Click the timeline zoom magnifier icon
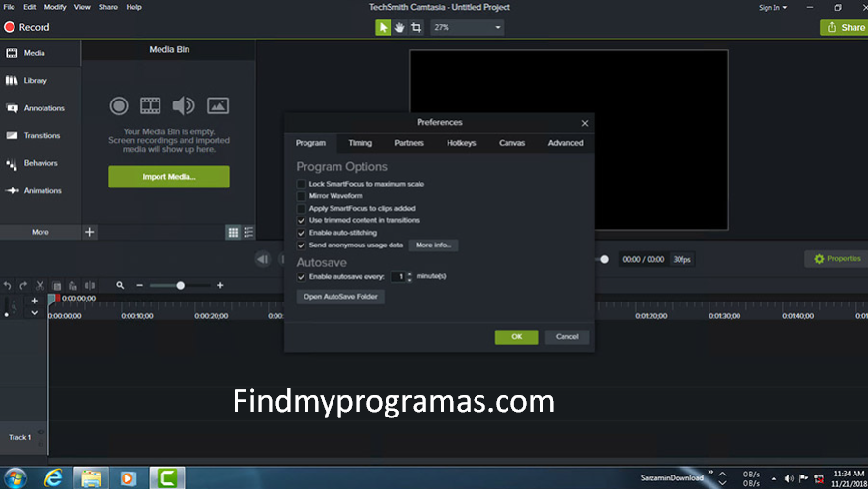868x489 pixels. (120, 285)
